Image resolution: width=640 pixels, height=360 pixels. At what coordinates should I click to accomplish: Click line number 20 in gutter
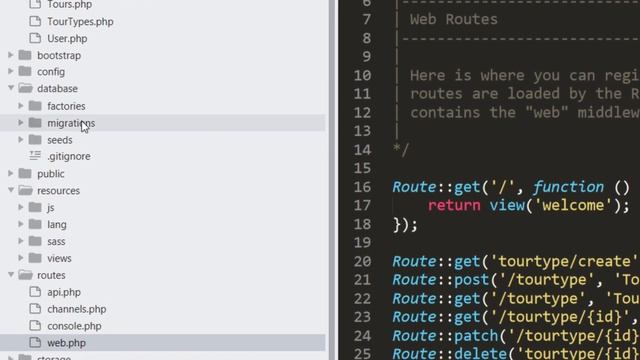click(362, 261)
